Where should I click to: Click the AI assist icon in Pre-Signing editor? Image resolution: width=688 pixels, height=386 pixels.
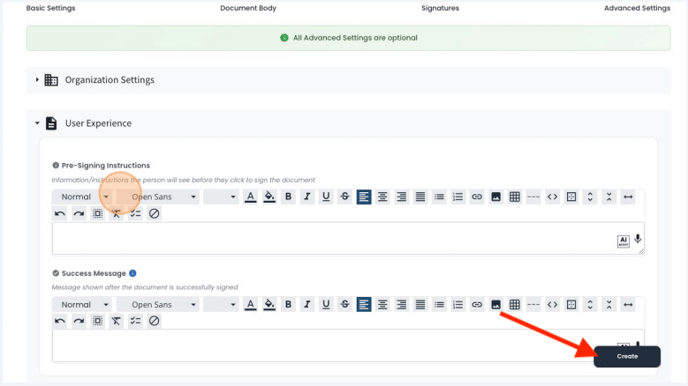tap(623, 241)
